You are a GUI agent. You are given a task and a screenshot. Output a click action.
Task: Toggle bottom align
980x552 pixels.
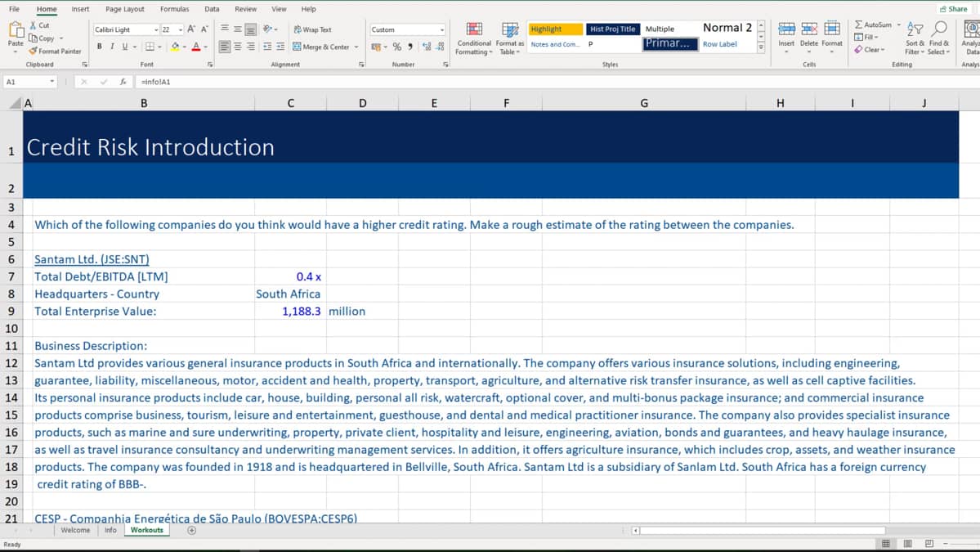(x=251, y=29)
